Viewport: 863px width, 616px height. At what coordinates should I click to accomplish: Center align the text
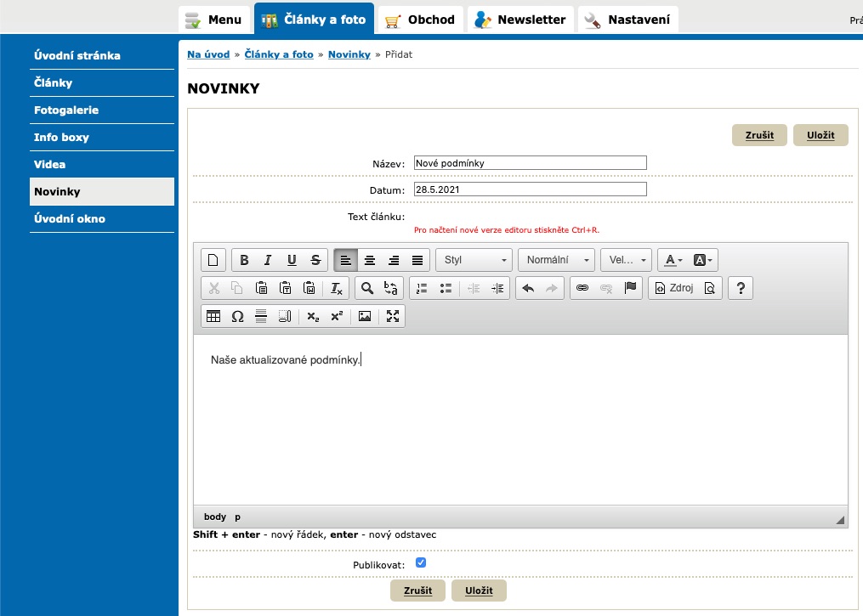[370, 260]
